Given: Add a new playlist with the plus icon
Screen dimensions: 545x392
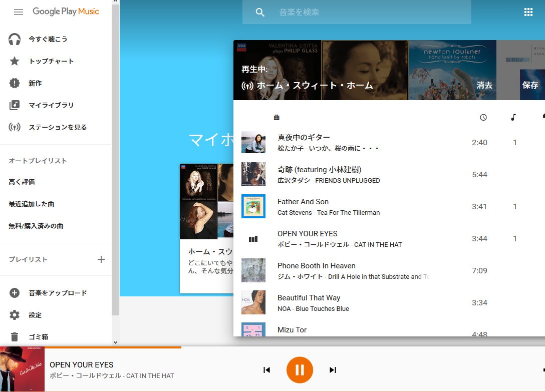Looking at the screenshot, I should [x=101, y=259].
